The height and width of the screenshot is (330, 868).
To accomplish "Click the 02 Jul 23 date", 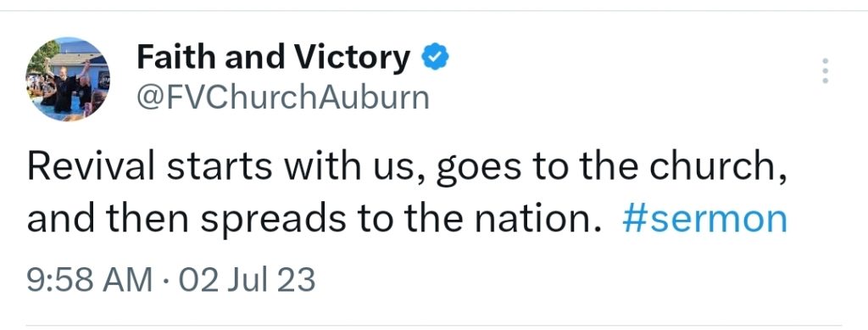I will coord(240,279).
